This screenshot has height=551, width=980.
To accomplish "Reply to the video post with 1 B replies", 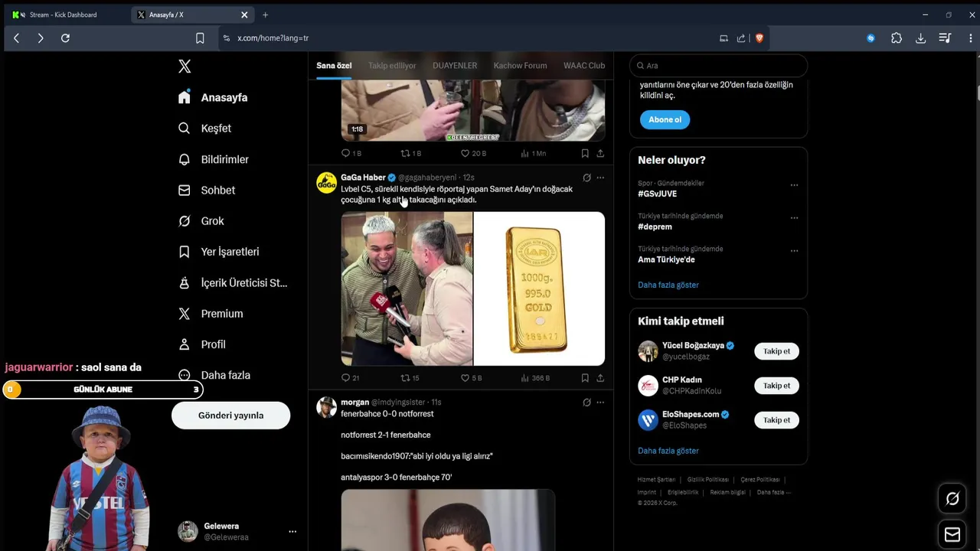I will coord(351,153).
